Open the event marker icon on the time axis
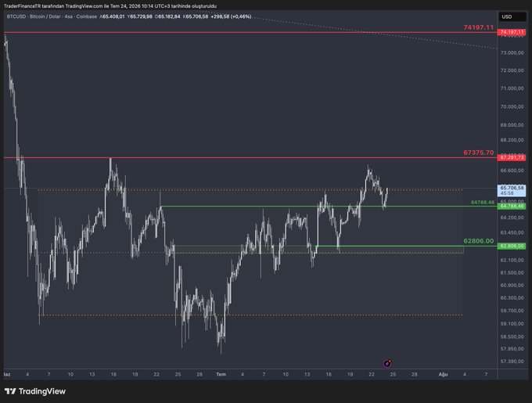The image size is (532, 403). click(387, 364)
